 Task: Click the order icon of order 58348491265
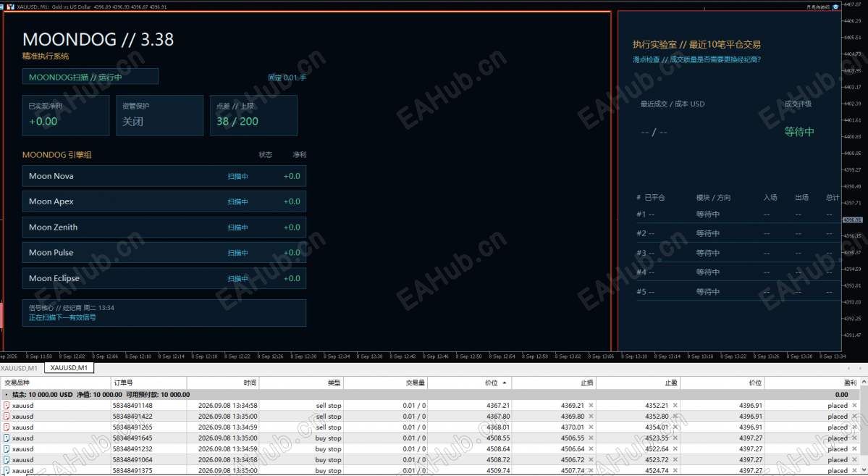[7, 427]
